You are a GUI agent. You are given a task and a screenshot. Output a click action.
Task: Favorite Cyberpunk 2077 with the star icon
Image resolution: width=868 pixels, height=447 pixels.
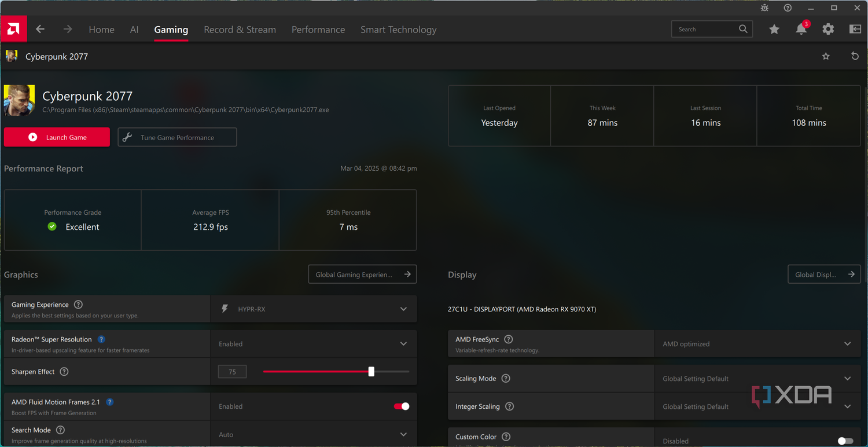[x=826, y=56]
